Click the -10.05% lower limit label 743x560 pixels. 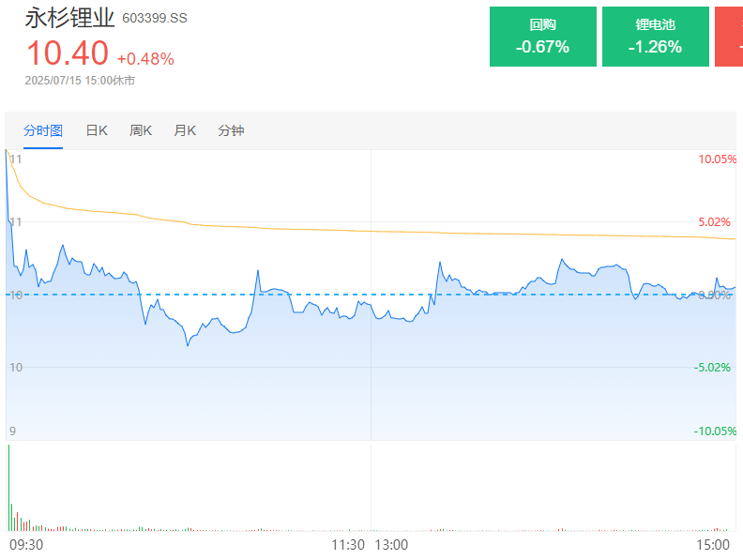(x=715, y=431)
